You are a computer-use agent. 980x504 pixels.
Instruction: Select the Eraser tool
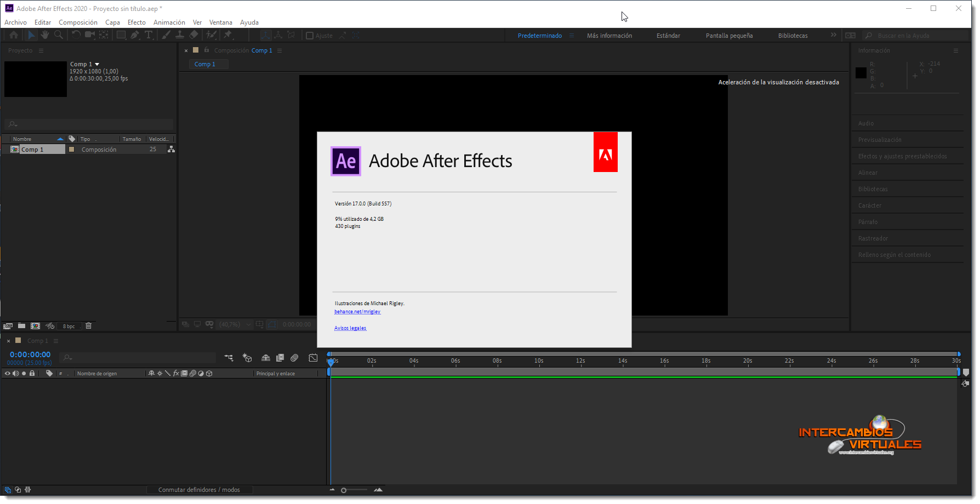193,35
